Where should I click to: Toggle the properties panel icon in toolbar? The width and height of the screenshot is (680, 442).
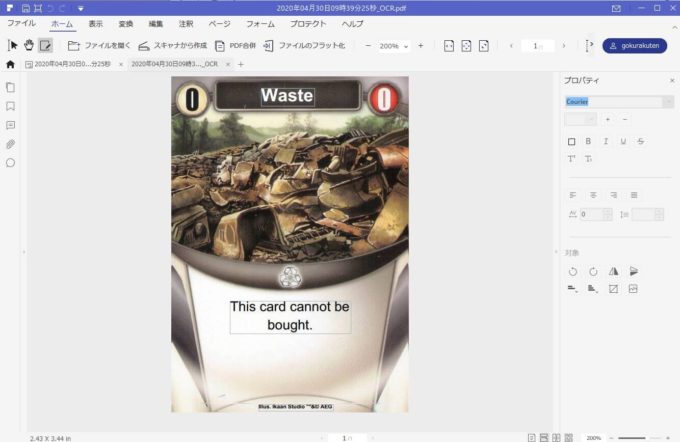pos(589,46)
